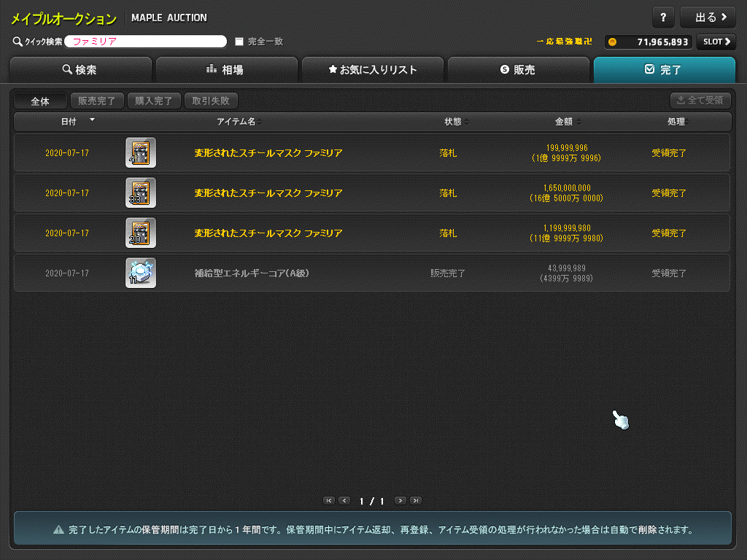Filter by 販売完了 sold items

tap(97, 101)
